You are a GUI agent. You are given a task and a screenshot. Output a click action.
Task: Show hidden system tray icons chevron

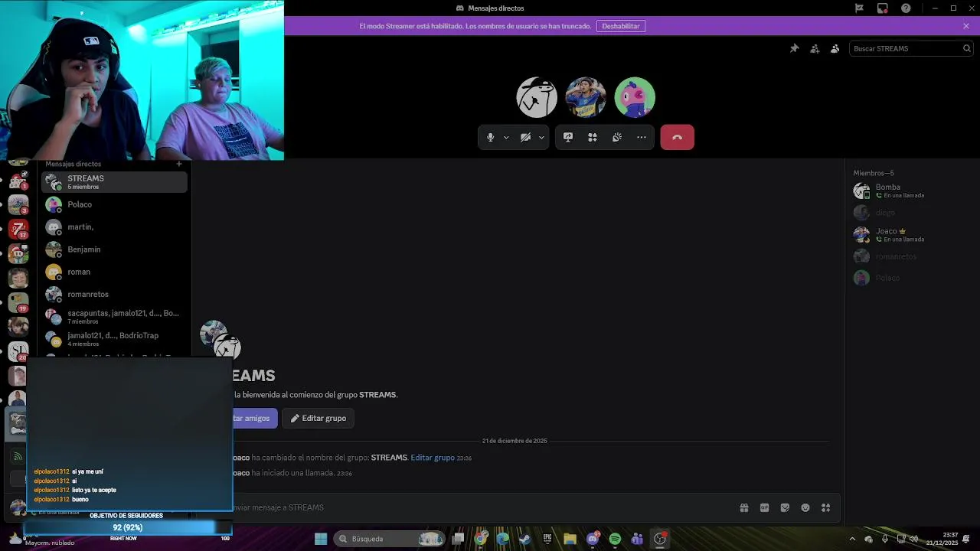[852, 539]
